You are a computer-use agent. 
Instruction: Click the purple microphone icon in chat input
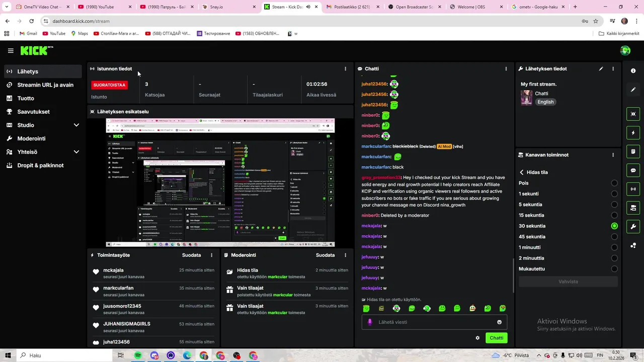point(370,322)
